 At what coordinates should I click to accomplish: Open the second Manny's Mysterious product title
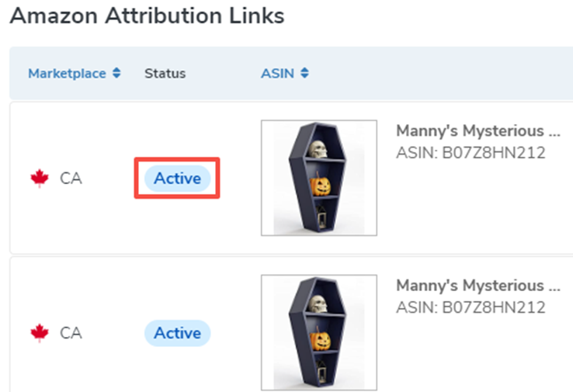tap(477, 285)
